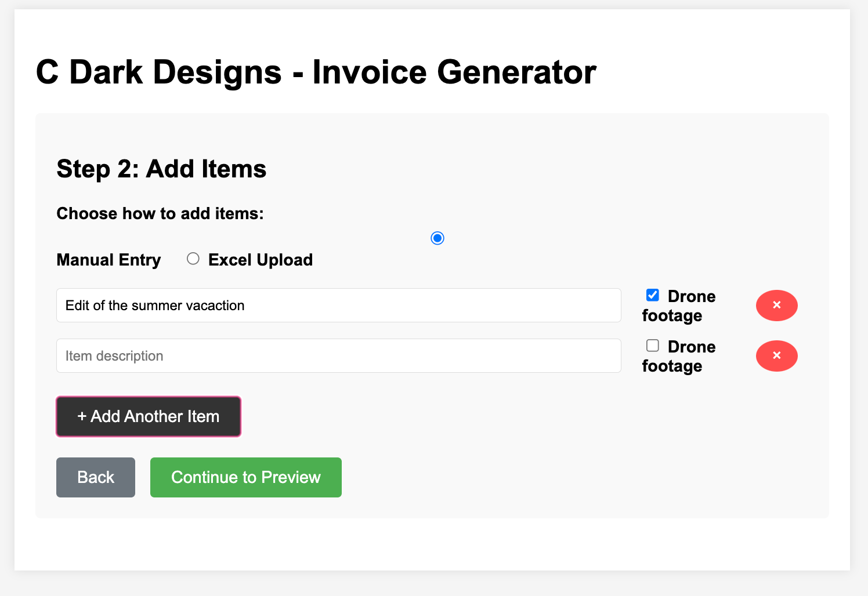Screen dimensions: 868x596
Task: Remove the summer vacation item row
Action: click(x=776, y=306)
